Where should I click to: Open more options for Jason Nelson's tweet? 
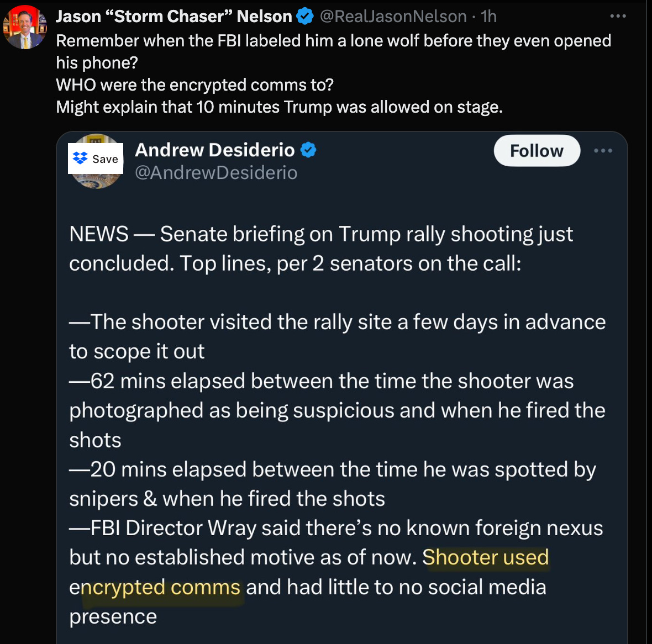[x=618, y=17]
